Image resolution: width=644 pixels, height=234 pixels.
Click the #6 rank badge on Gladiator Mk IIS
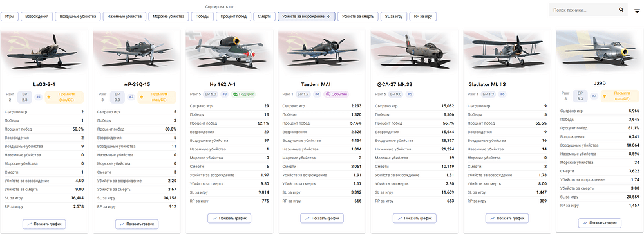(x=502, y=94)
